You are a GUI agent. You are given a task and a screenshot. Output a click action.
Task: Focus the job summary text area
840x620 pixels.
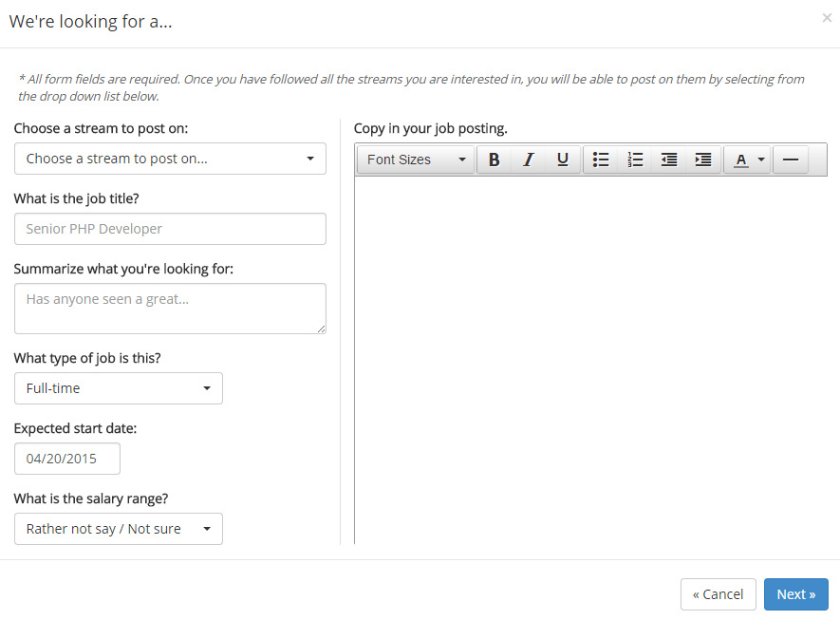click(x=170, y=309)
